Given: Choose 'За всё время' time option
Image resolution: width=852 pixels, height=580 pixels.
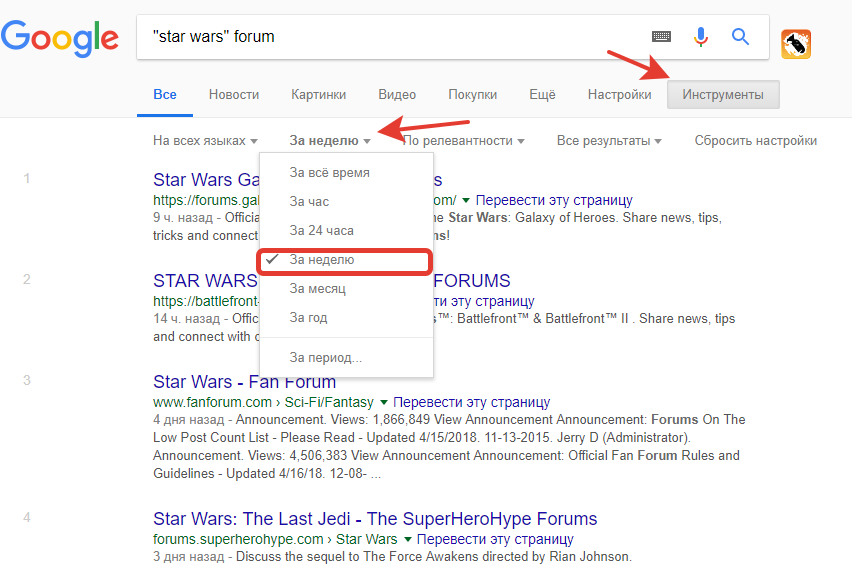Looking at the screenshot, I should coord(346,172).
